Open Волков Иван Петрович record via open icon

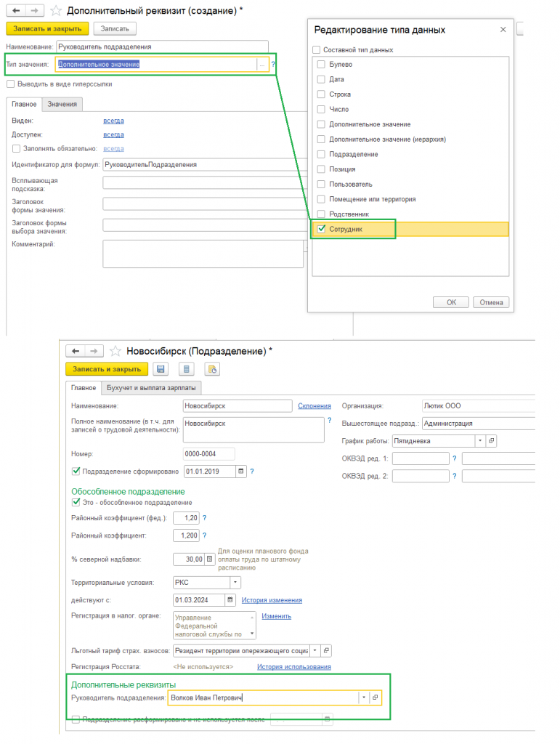375,697
